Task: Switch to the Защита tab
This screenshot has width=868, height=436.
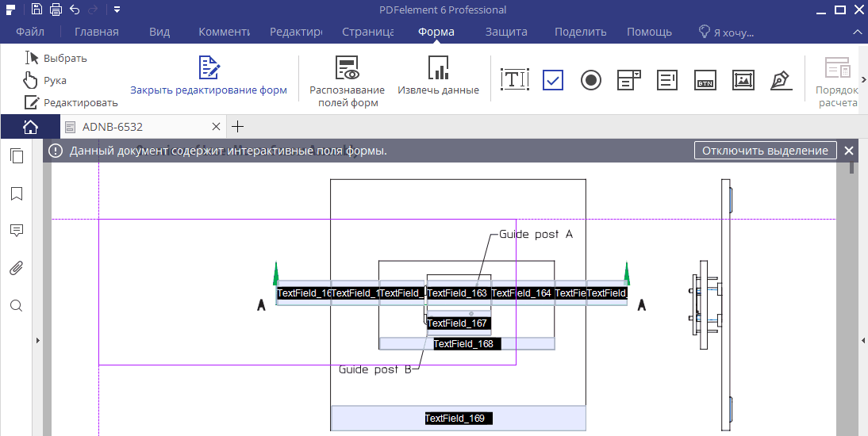Action: point(506,33)
